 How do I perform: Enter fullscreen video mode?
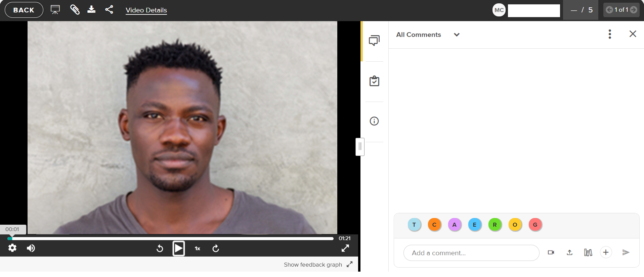[x=345, y=248]
